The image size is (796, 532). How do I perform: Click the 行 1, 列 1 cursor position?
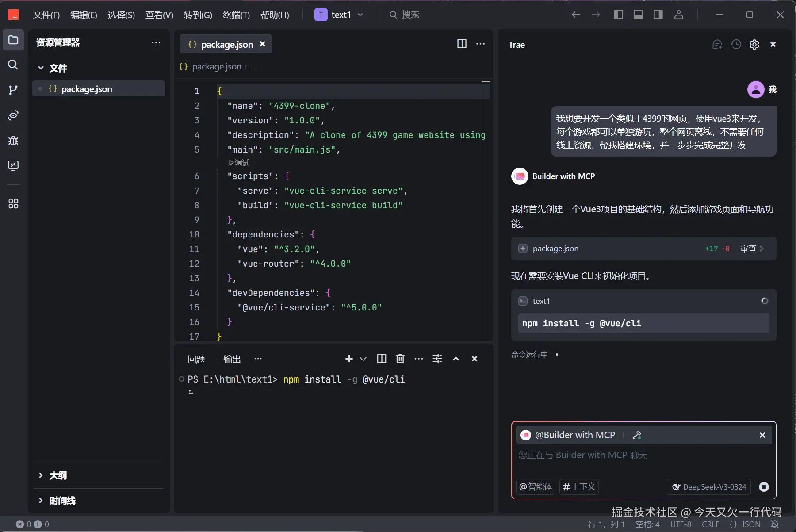pyautogui.click(x=606, y=524)
